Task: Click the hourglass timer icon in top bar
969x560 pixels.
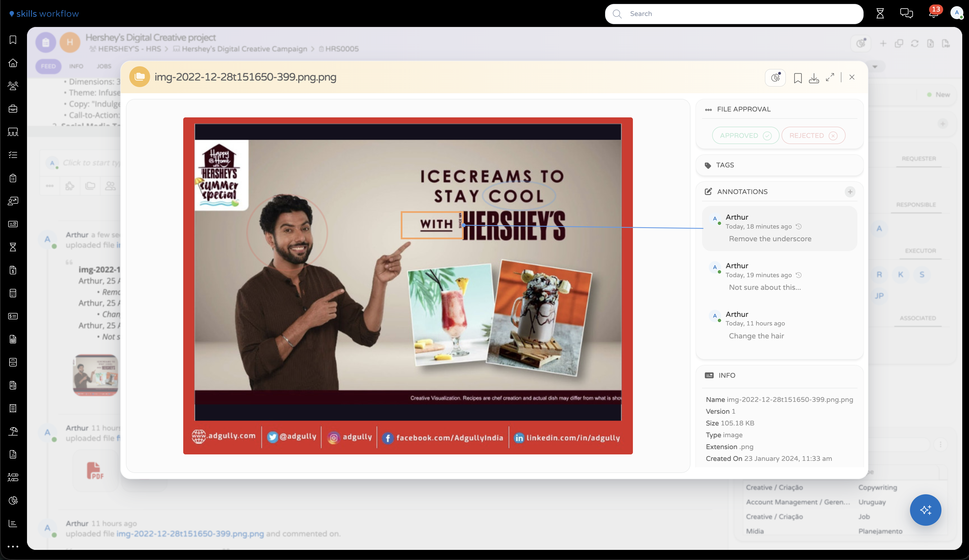Action: click(x=880, y=14)
